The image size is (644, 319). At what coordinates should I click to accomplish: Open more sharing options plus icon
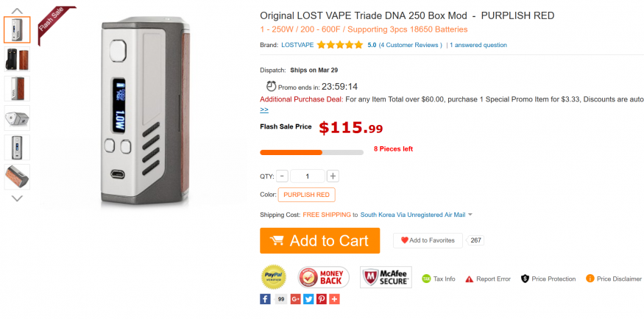pos(334,299)
